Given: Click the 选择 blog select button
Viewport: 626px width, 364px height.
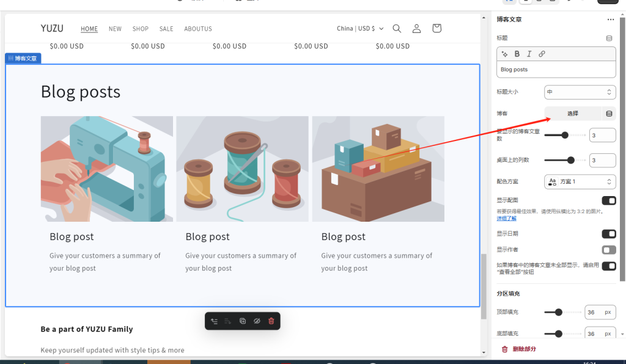Looking at the screenshot, I should tap(573, 114).
